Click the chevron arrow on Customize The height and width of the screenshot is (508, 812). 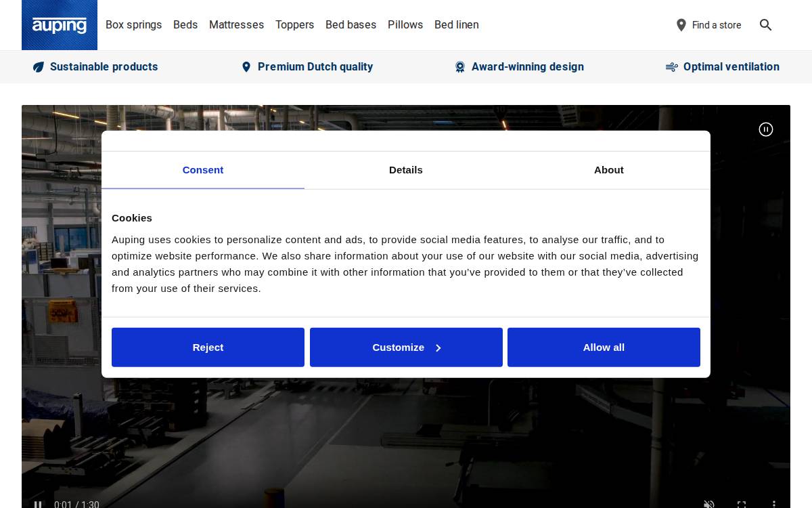click(x=438, y=348)
